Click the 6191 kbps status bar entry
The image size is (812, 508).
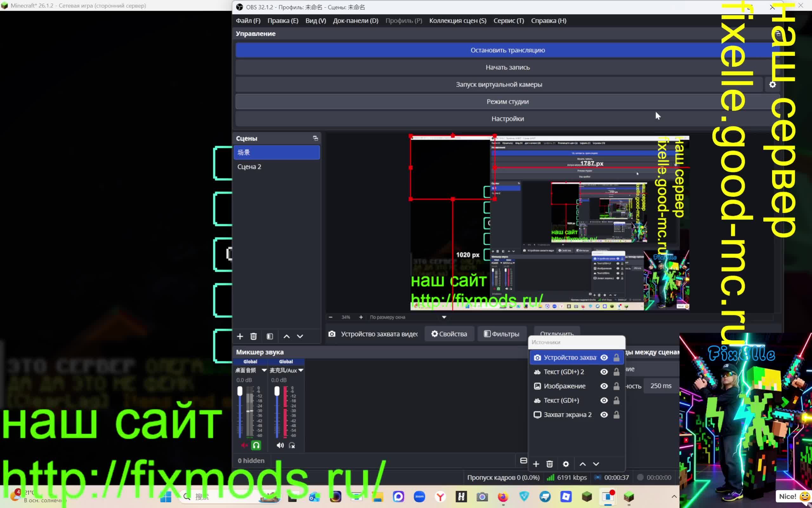pyautogui.click(x=567, y=478)
